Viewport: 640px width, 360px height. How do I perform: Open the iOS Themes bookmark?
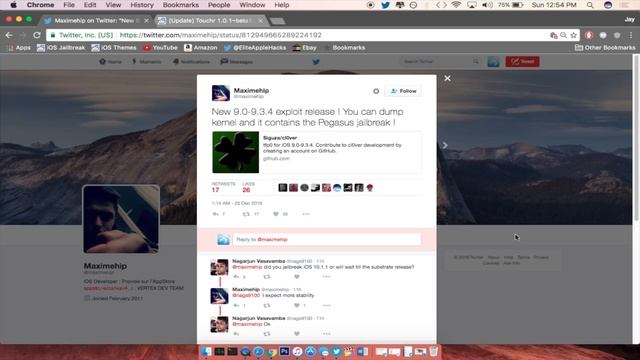pos(114,48)
